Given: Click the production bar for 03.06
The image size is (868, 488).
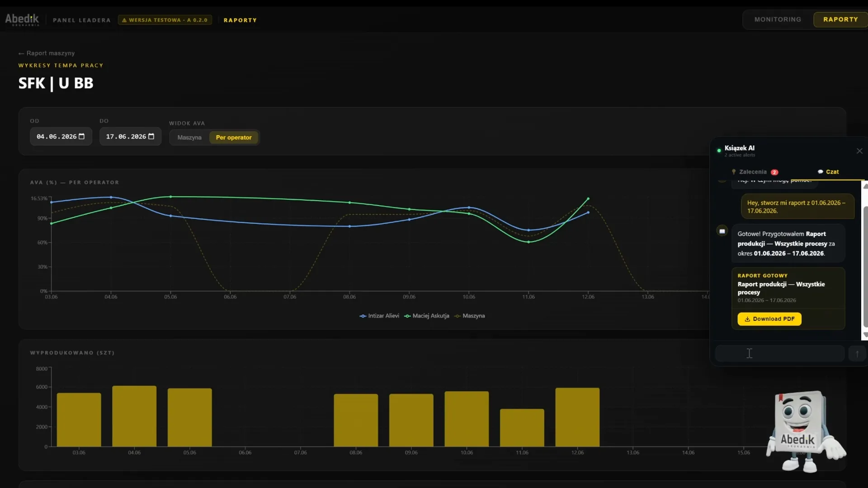Looking at the screenshot, I should [x=79, y=420].
